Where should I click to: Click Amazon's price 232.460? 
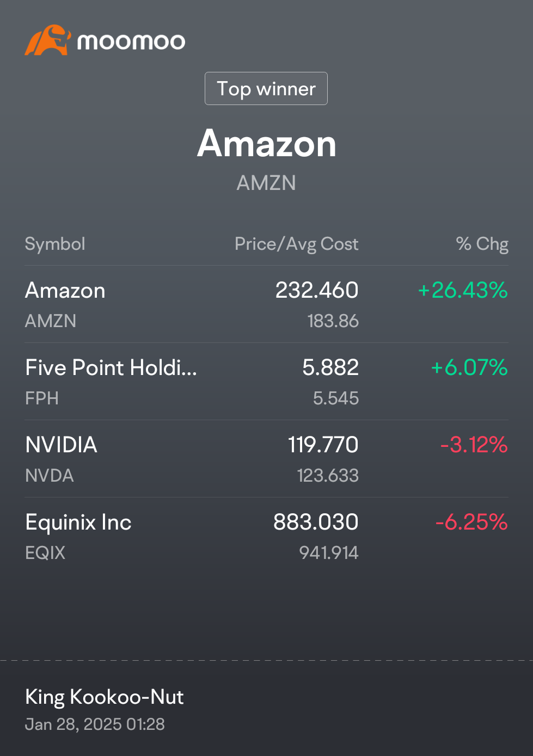click(x=317, y=290)
